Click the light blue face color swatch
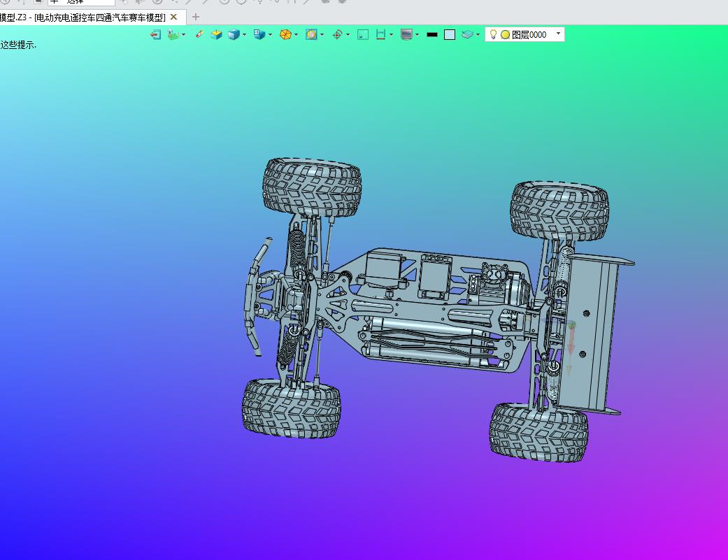728x560 pixels. (450, 34)
